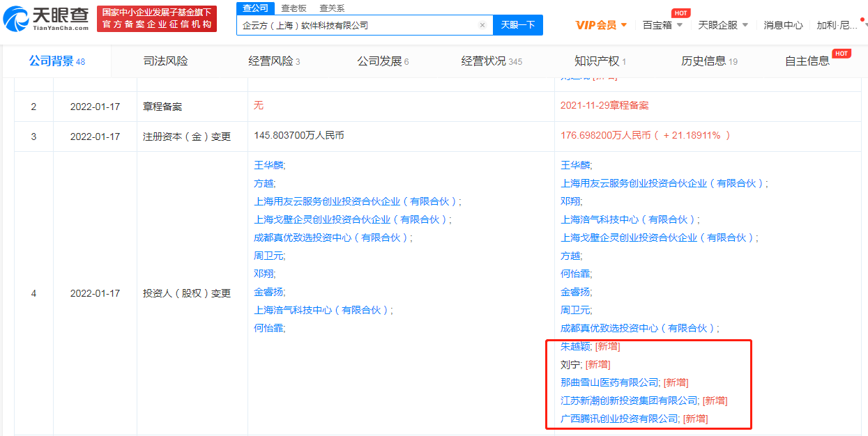Click 金睿扬 in the after-change investor list
This screenshot has width=868, height=436.
576,292
